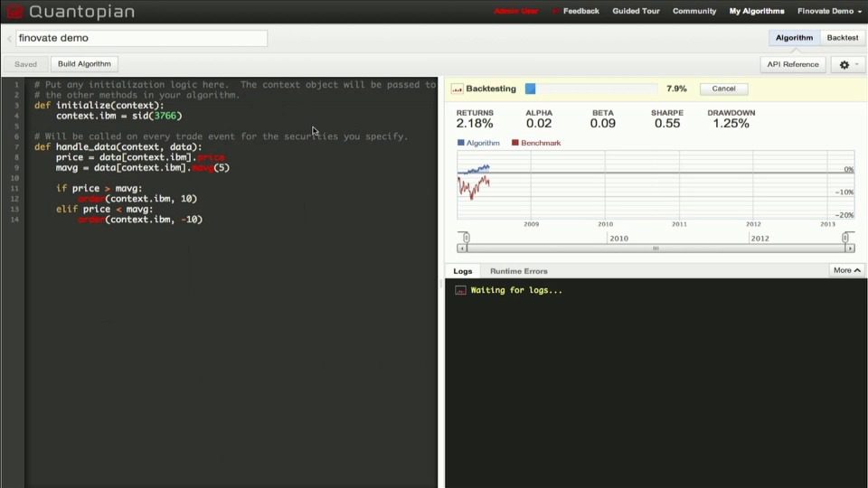Click the backtesting progress bar
Viewport: 868px width, 488px height.
[590, 89]
